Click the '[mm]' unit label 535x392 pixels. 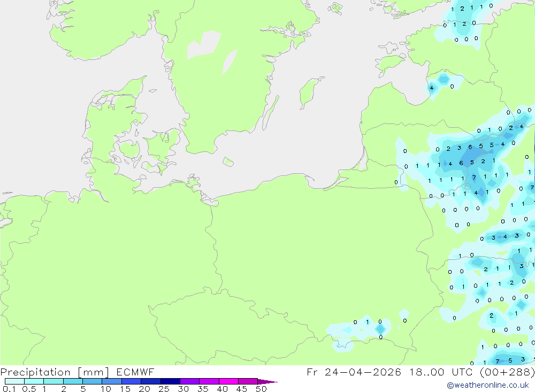click(x=93, y=372)
